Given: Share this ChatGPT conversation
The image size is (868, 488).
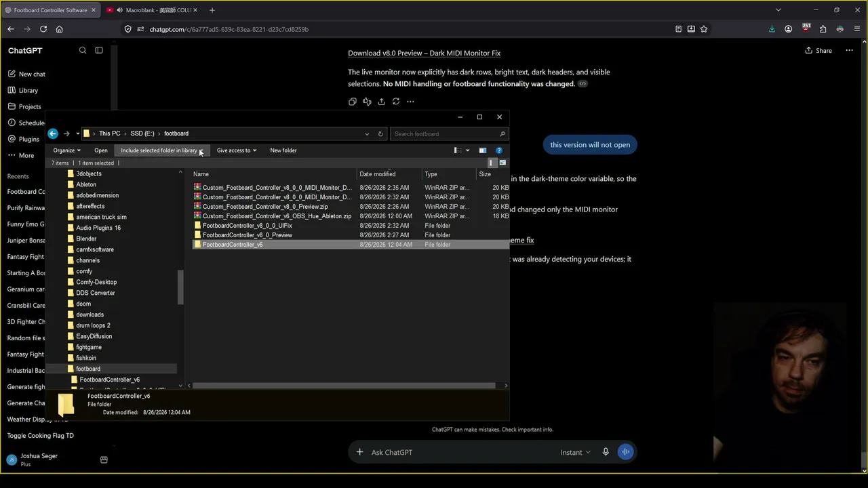Looking at the screenshot, I should click(818, 50).
